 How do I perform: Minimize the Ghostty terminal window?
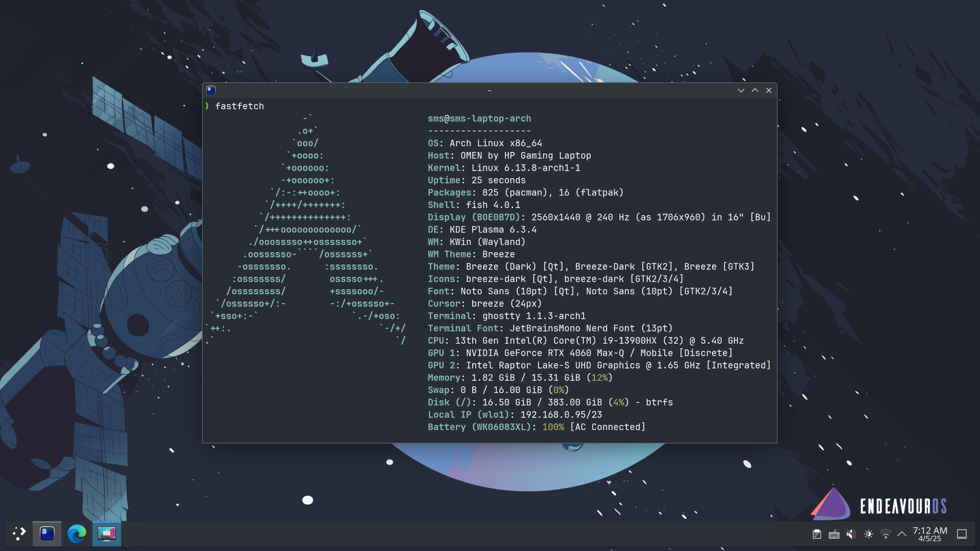[x=741, y=90]
